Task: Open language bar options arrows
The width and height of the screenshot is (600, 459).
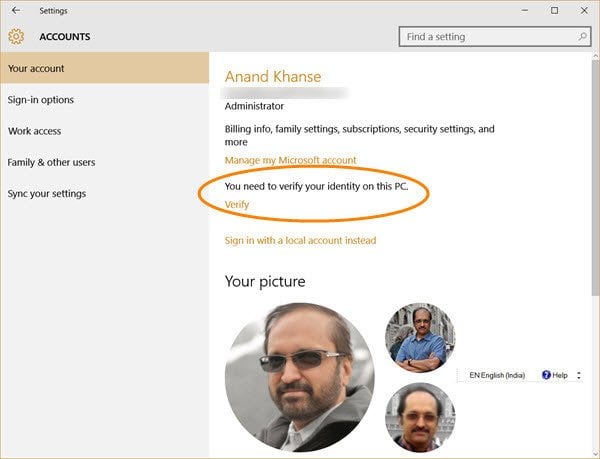Action: [x=579, y=375]
